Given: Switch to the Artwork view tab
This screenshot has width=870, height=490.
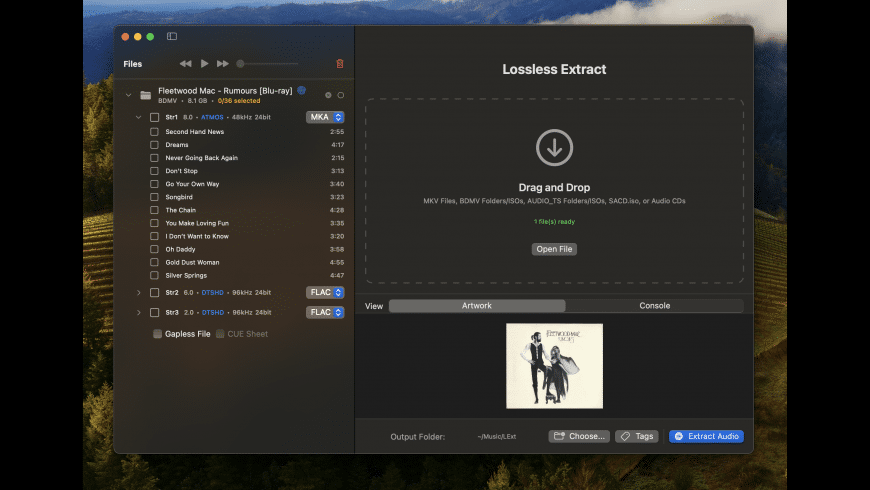Looking at the screenshot, I should pos(477,306).
